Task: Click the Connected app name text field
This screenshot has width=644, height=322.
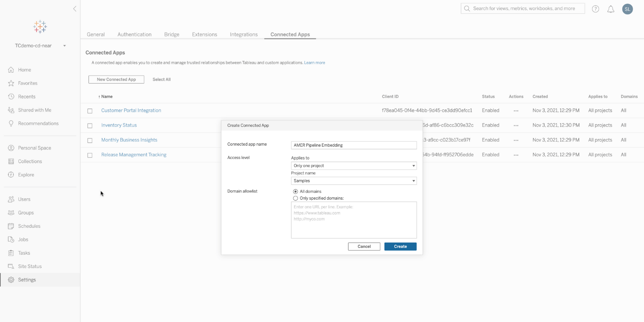Action: (x=353, y=145)
